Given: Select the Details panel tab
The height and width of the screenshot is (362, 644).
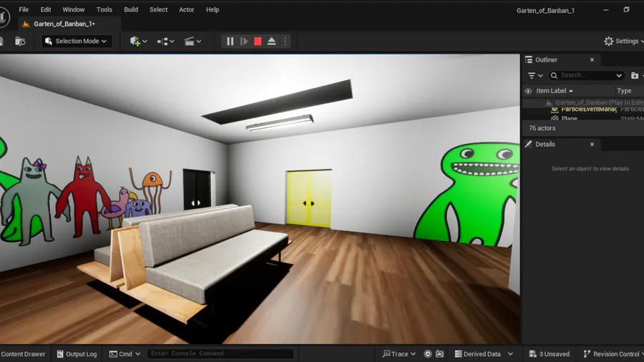Looking at the screenshot, I should [x=545, y=144].
